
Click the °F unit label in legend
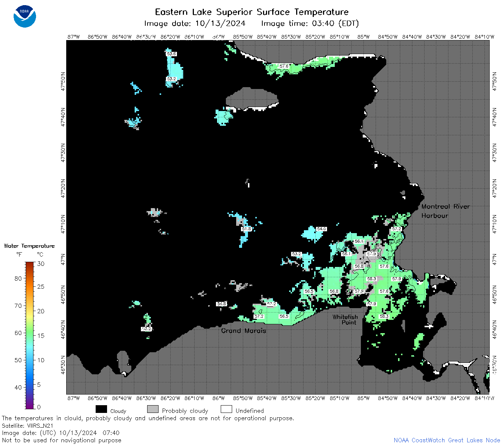[19, 254]
